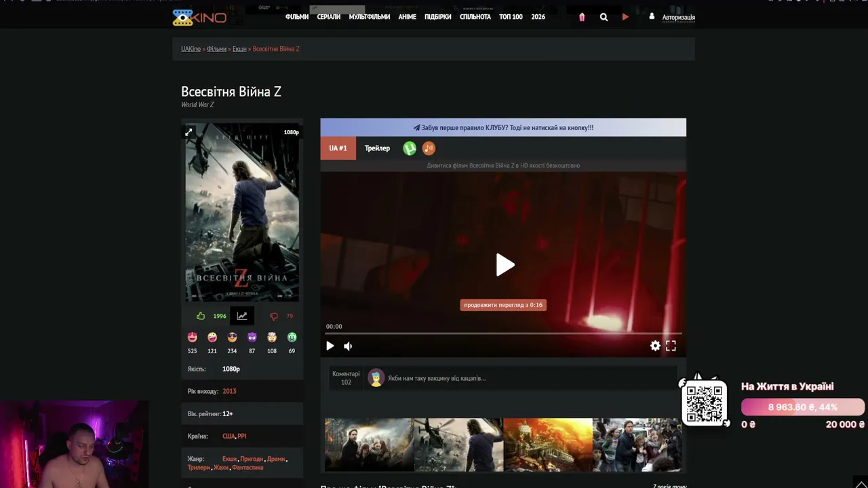Click the commenter avatar in the comments bar
The height and width of the screenshot is (488, 868).
click(376, 378)
